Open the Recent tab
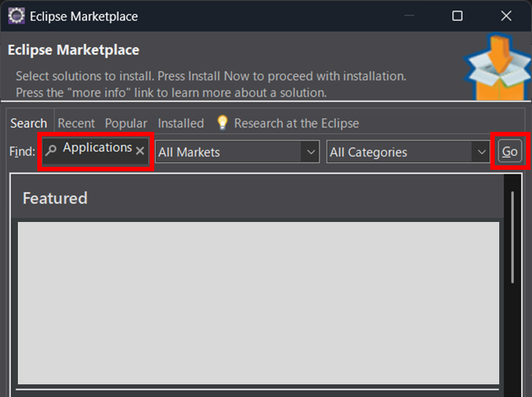Screen dimensions: 532x397 [76, 124]
